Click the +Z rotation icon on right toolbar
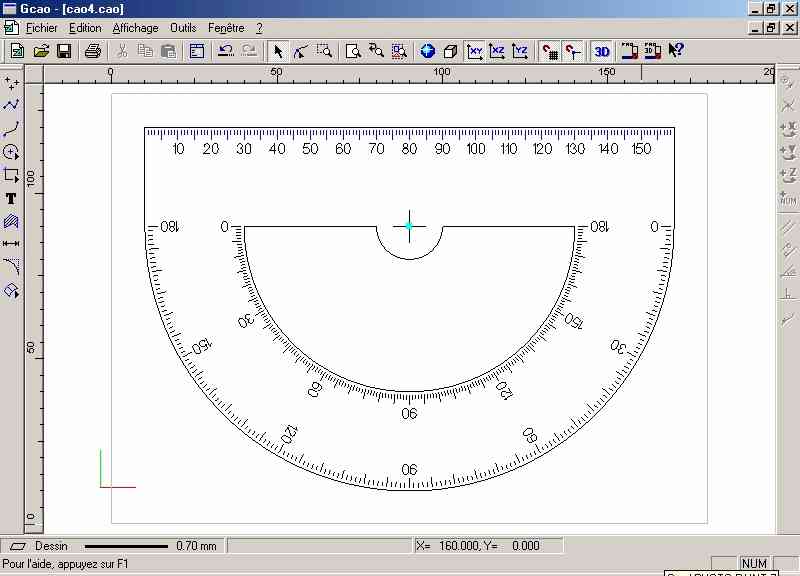Screen dimensions: 800x576 788,175
